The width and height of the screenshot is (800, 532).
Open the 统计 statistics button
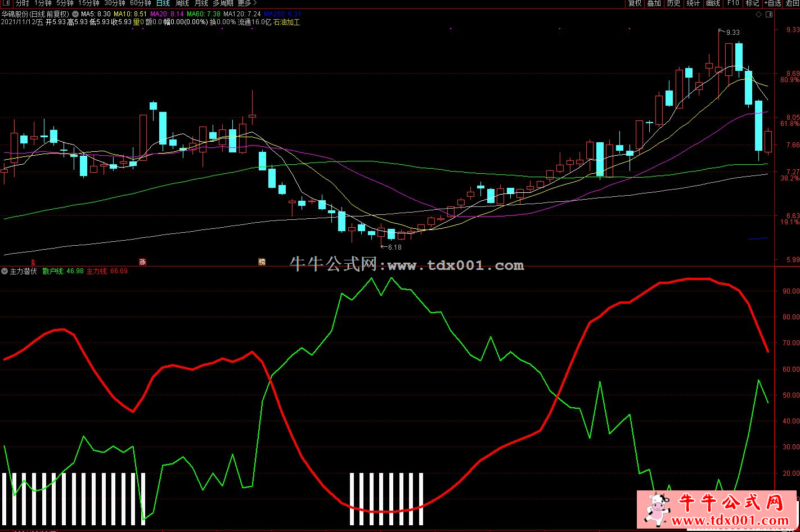(x=693, y=3)
